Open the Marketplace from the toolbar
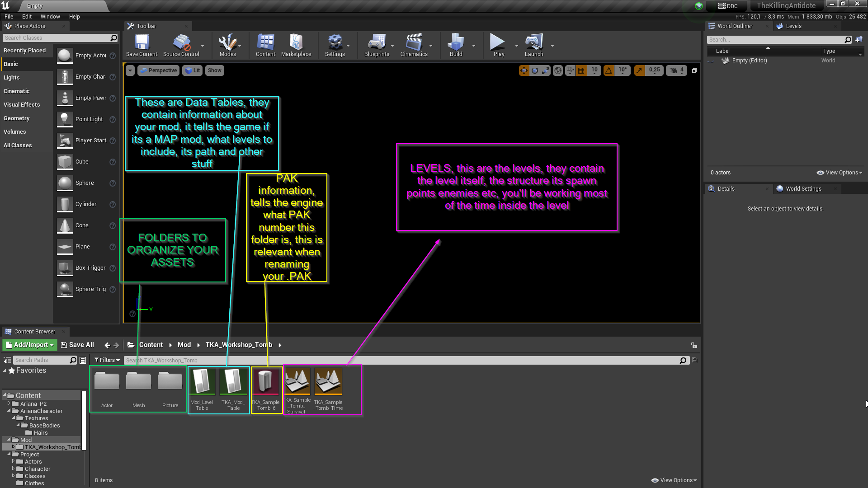The width and height of the screenshot is (868, 488). (296, 44)
